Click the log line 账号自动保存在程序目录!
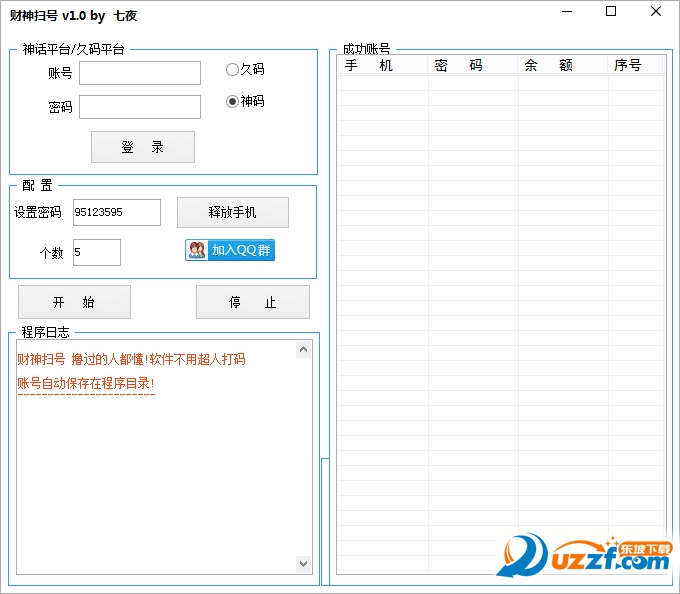Image resolution: width=680 pixels, height=594 pixels. coord(86,383)
